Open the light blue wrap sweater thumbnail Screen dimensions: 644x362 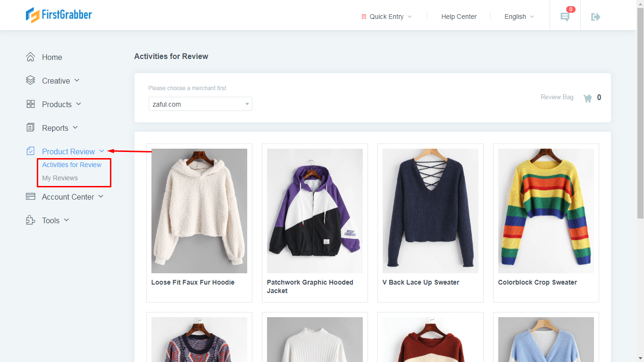546,339
